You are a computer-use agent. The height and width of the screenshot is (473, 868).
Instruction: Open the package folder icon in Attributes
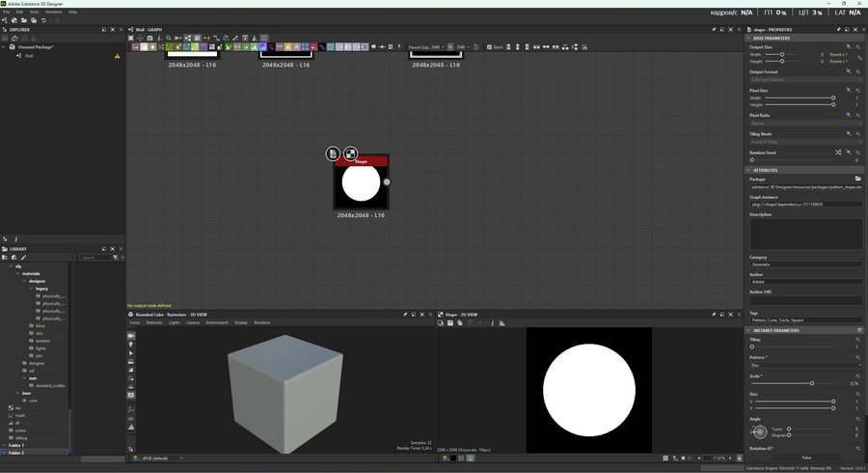(858, 179)
